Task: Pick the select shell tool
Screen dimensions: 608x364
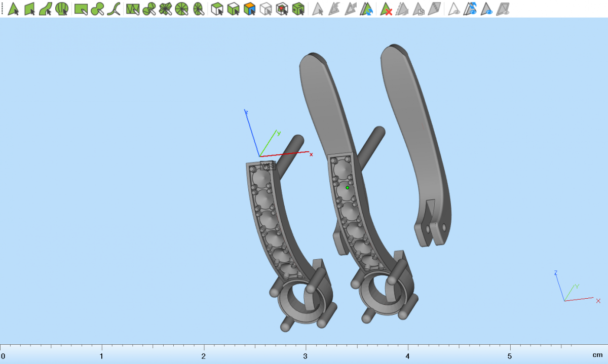Action: 62,9
